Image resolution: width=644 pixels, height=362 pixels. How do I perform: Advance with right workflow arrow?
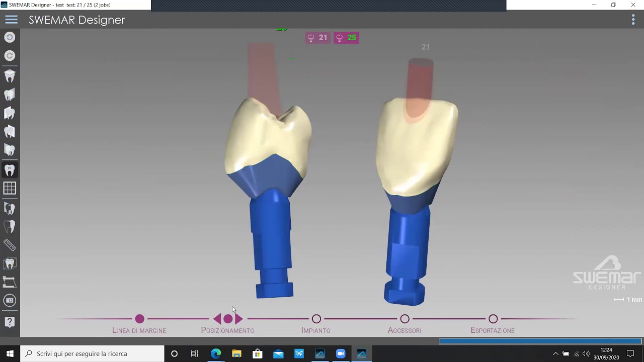(239, 319)
